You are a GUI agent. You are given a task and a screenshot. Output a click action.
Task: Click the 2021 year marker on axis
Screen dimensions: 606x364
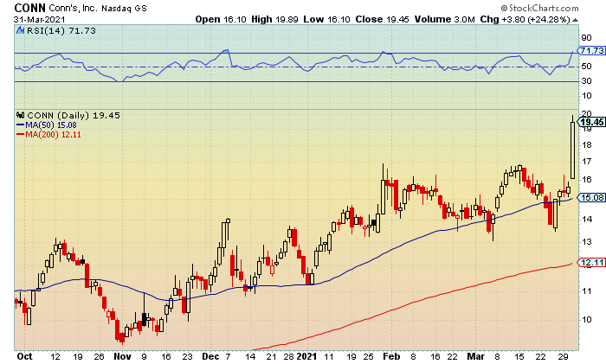point(306,356)
